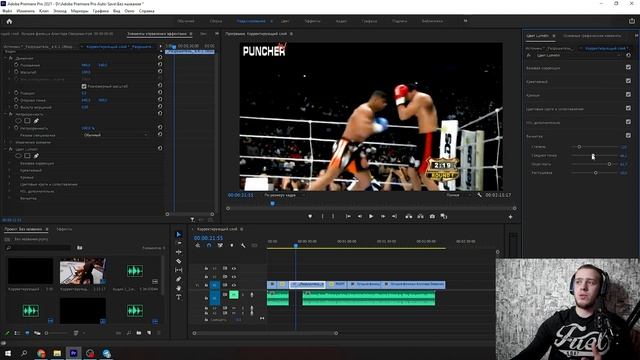Uncheck Uniform Scale checkbox
Screen dimensions: 640x360
point(84,86)
